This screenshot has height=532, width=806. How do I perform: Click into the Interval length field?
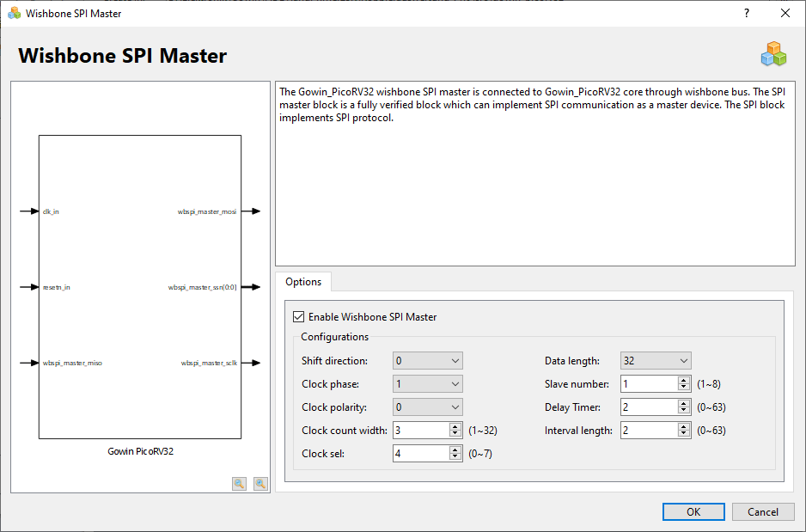[x=650, y=431]
